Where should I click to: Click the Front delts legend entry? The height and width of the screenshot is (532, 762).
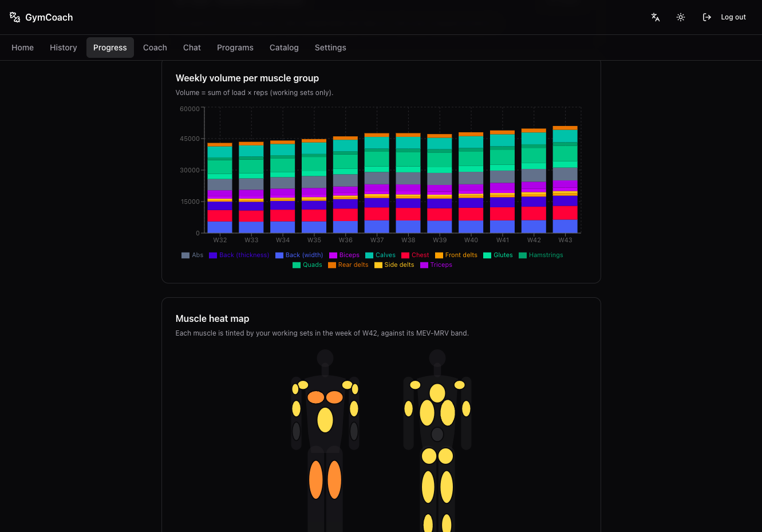coord(456,255)
